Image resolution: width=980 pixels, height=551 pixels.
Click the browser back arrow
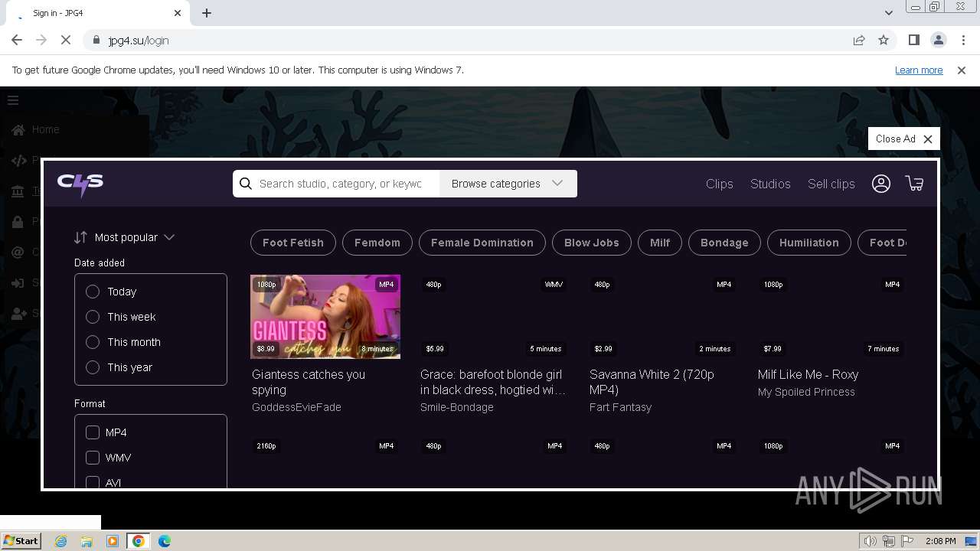[17, 40]
